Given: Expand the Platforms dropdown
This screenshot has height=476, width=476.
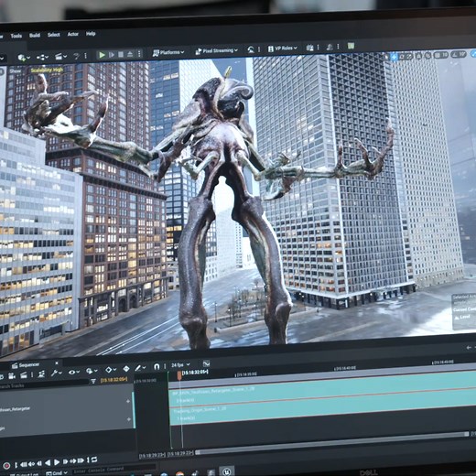Looking at the screenshot, I should click(x=168, y=52).
